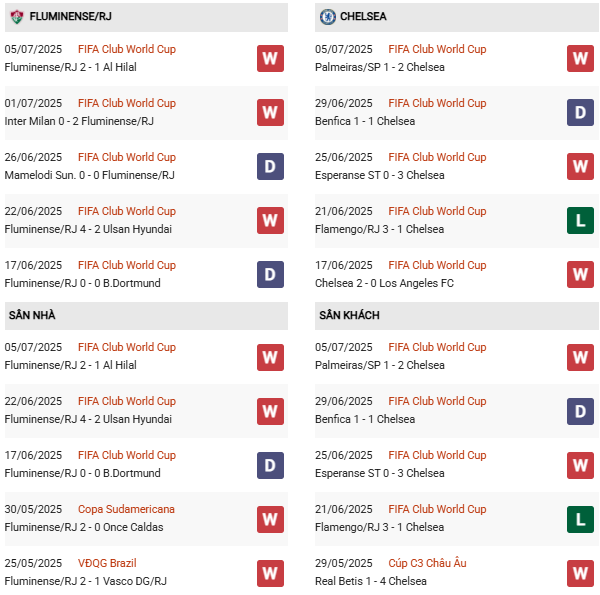Viewport: 600px width, 595px height.
Task: Open the Copa Sudamericana competition link
Action: [x=126, y=509]
